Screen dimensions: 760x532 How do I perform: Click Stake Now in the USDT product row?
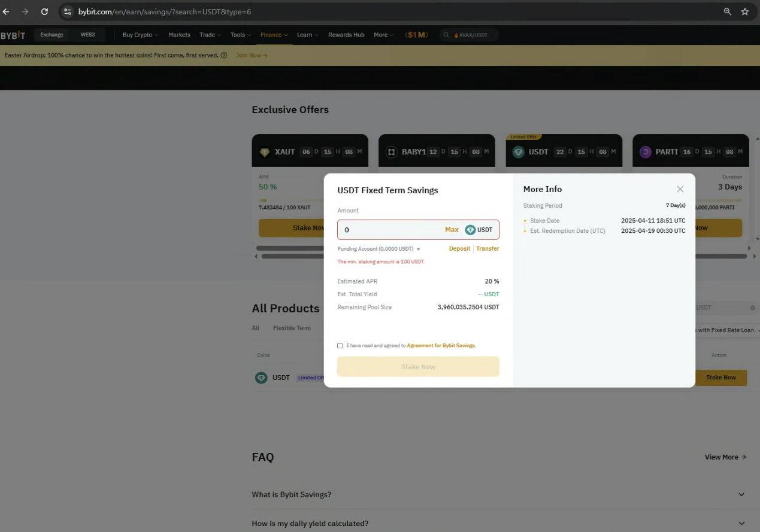720,378
